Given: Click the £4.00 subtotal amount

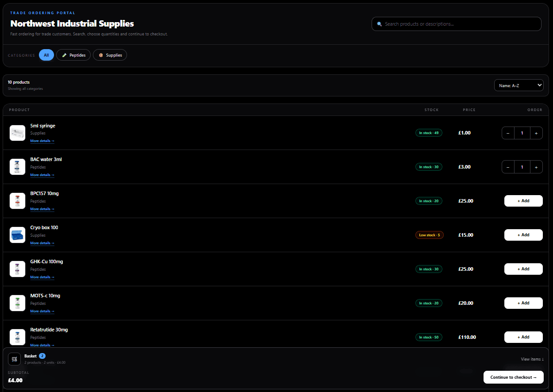Looking at the screenshot, I should [15, 380].
